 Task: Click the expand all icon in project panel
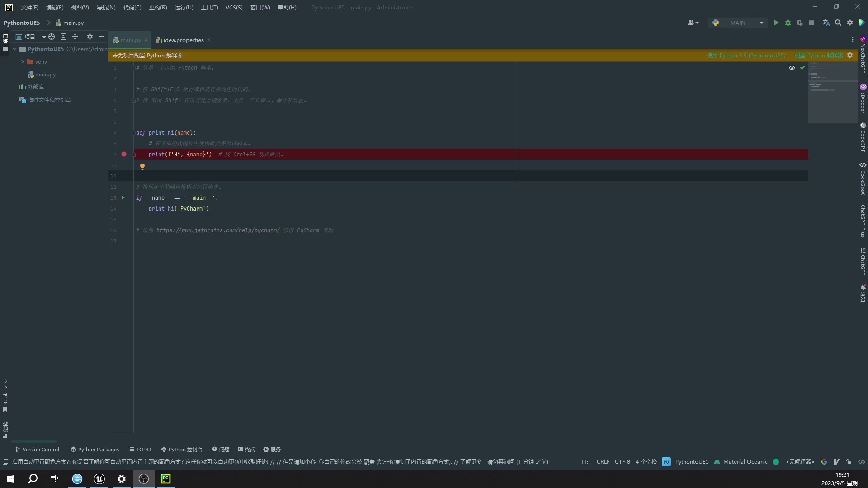pos(63,37)
